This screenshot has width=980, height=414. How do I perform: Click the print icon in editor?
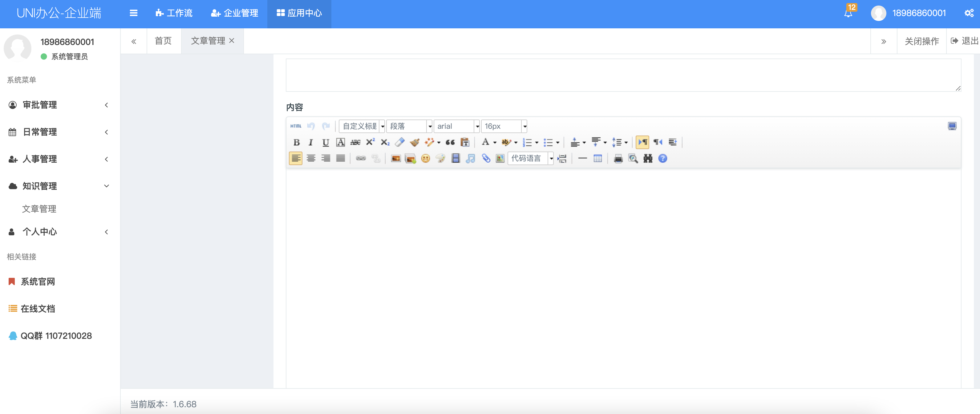click(x=618, y=159)
